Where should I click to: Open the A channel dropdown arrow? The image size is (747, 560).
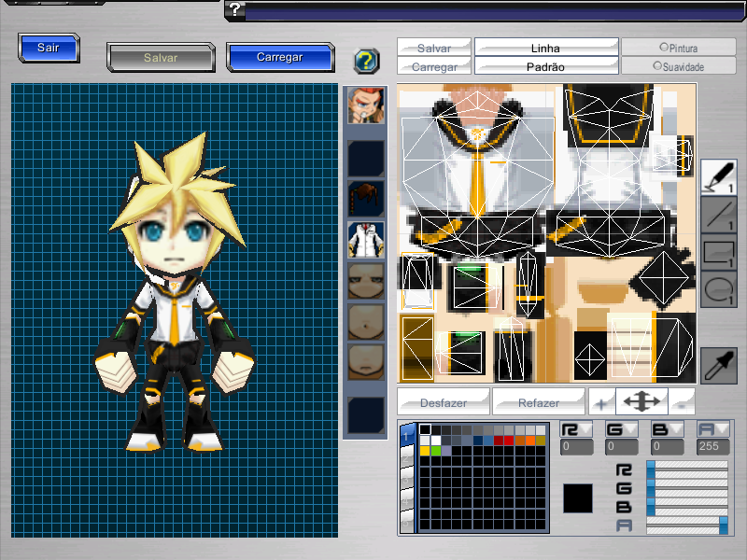722,429
